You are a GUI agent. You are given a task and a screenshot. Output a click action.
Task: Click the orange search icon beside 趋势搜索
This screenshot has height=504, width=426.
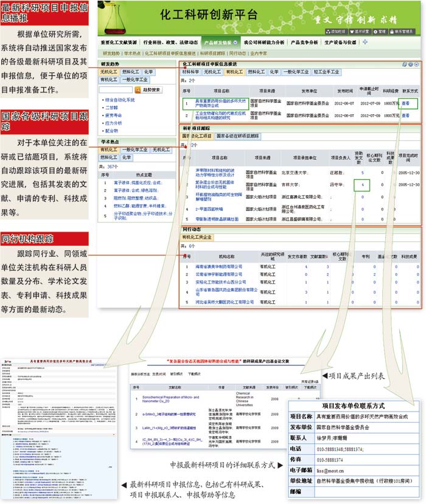(x=138, y=90)
